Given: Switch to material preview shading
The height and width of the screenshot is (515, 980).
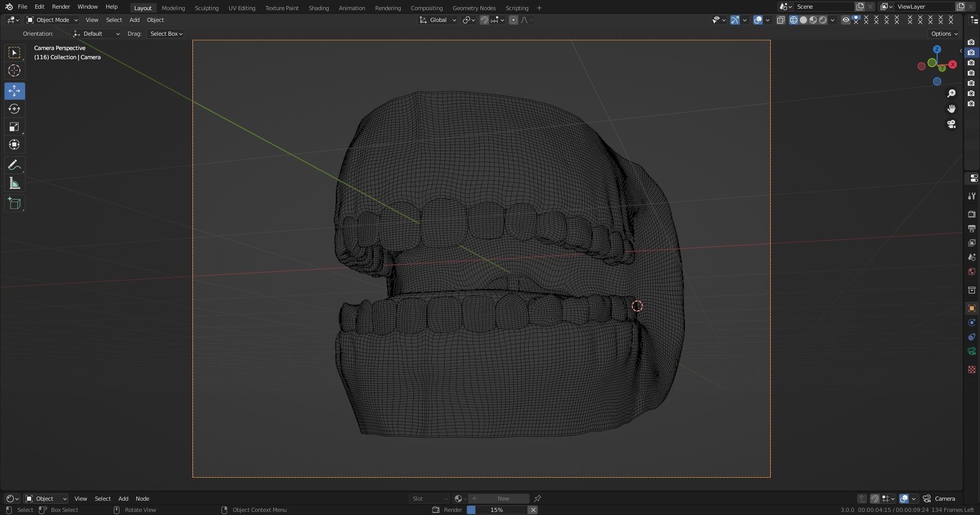Looking at the screenshot, I should (x=813, y=20).
